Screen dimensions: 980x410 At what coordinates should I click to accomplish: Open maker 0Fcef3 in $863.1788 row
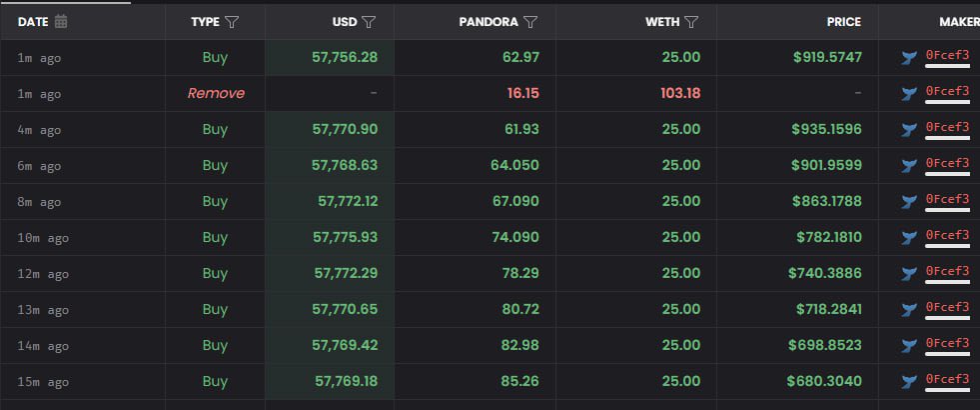click(x=947, y=199)
